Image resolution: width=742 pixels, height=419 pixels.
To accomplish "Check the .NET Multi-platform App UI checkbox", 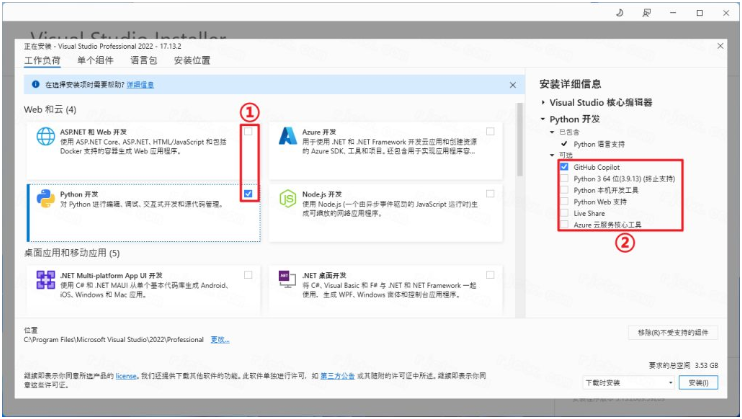I will (248, 275).
